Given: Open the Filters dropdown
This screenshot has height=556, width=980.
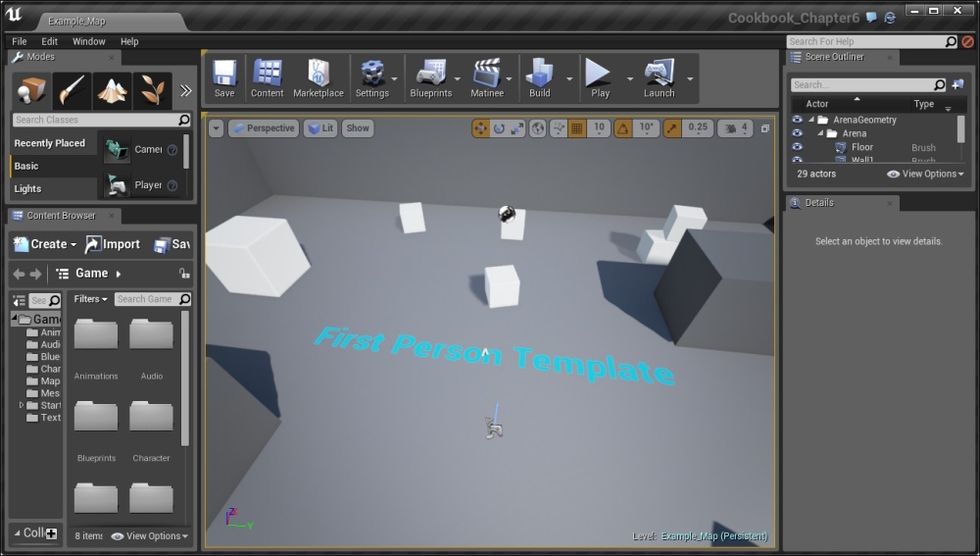Looking at the screenshot, I should tap(90, 299).
